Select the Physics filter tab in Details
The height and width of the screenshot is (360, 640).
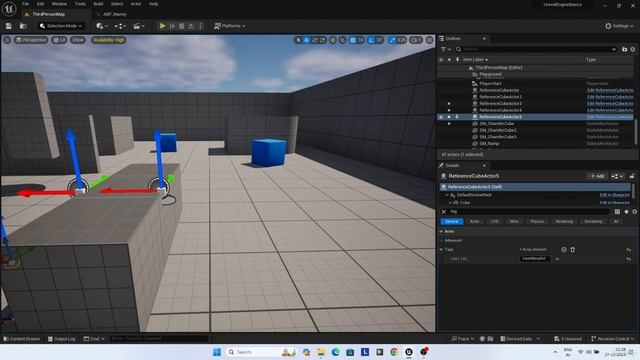click(x=537, y=222)
